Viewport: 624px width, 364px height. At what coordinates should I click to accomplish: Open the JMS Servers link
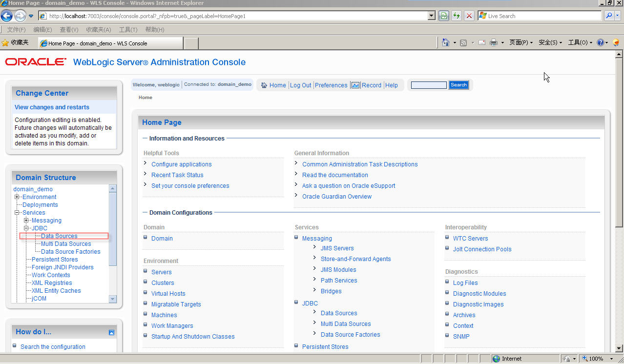[337, 248]
